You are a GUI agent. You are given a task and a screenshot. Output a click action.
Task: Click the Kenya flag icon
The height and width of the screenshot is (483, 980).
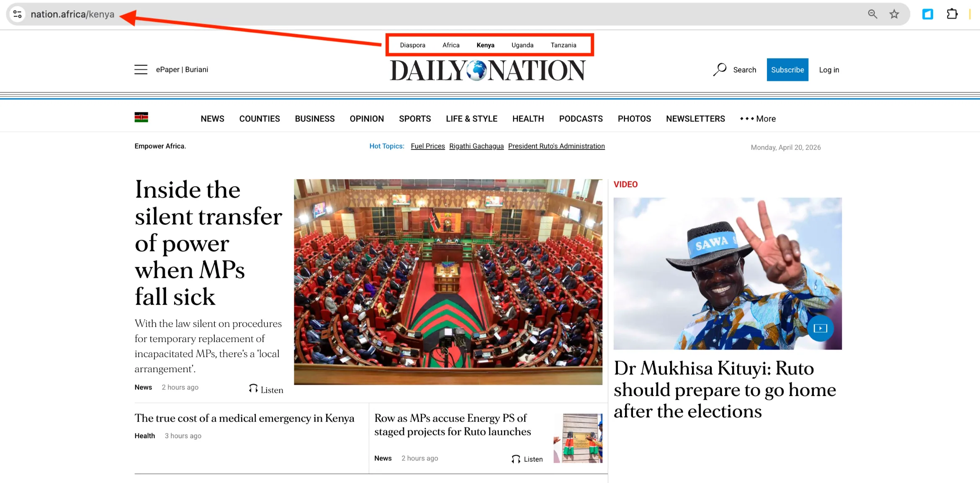(141, 118)
